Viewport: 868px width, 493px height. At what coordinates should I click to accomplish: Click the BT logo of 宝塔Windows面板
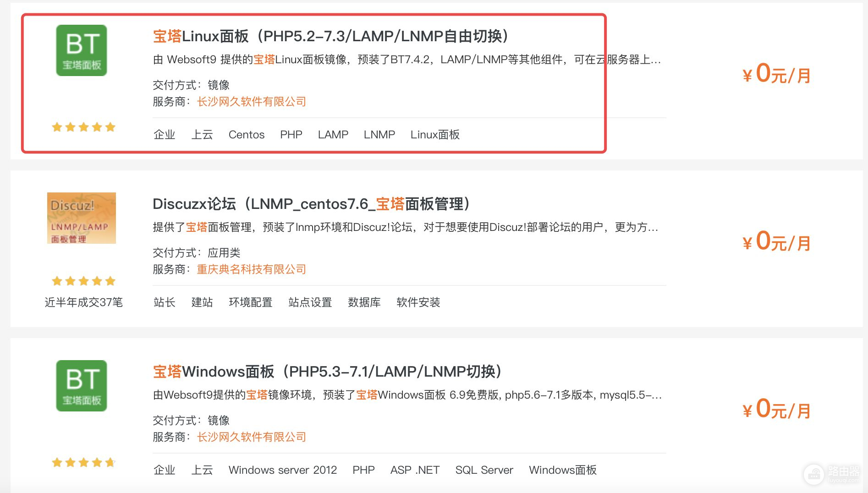click(x=82, y=386)
